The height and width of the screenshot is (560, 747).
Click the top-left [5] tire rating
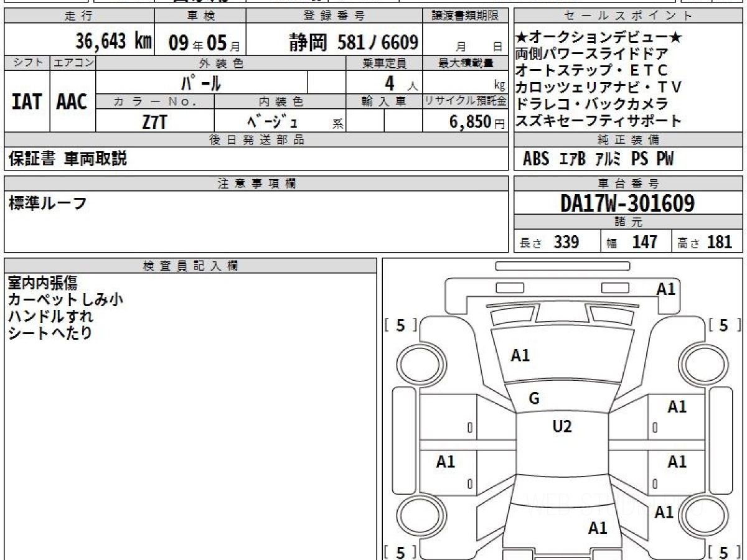(400, 325)
